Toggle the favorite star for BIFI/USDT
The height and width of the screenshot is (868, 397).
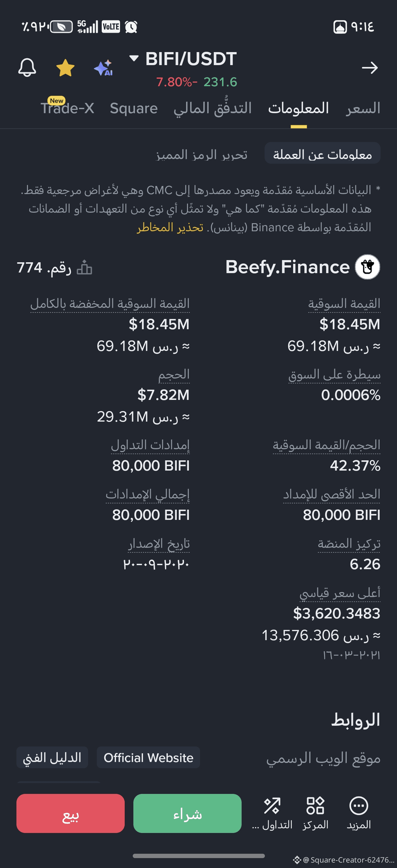[x=65, y=68]
